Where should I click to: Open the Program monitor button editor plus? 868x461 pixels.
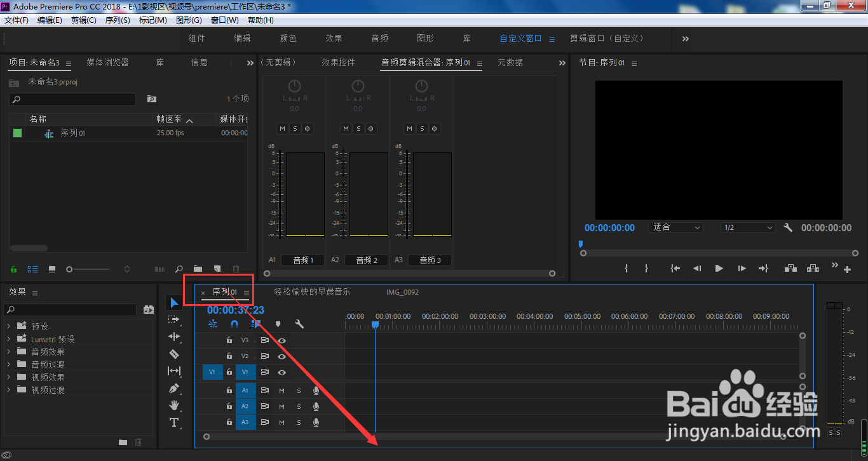[847, 269]
